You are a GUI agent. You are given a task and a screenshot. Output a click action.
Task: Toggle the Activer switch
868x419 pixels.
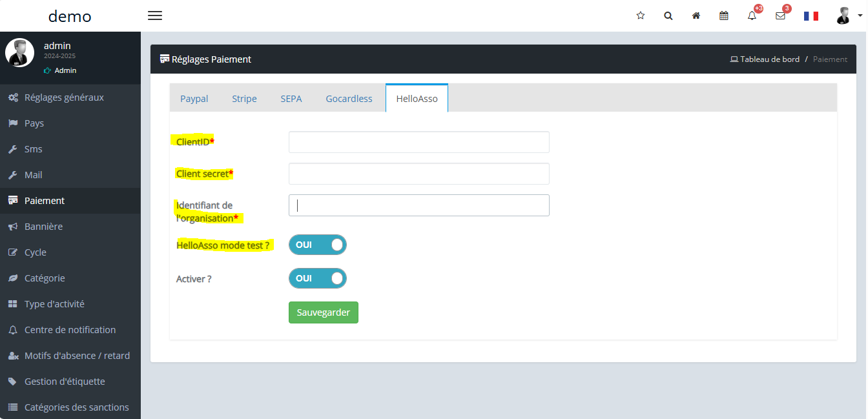pyautogui.click(x=318, y=278)
